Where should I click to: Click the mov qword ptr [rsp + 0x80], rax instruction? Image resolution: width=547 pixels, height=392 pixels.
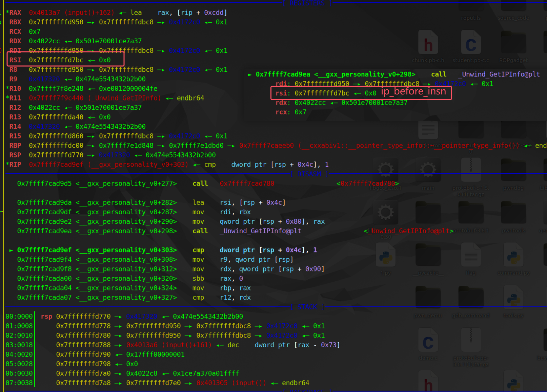click(259, 221)
